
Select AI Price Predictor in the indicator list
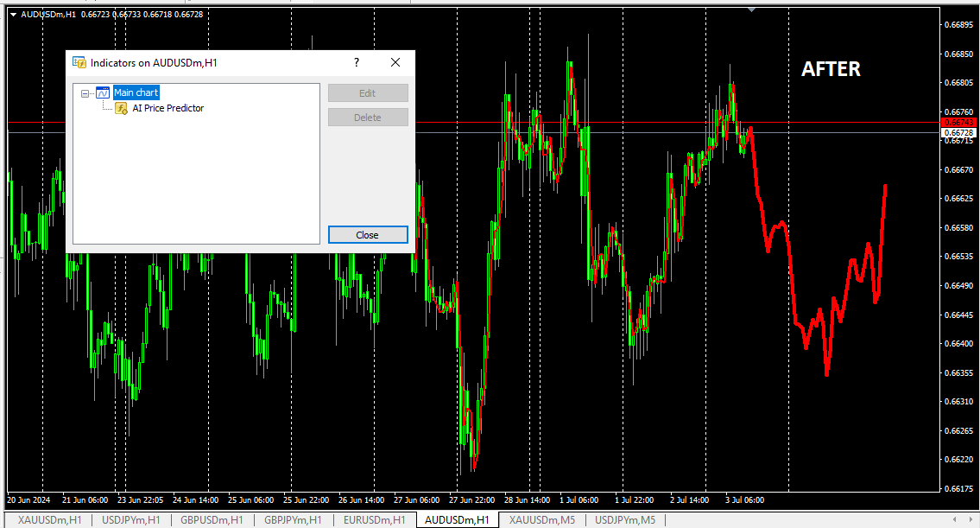[168, 108]
